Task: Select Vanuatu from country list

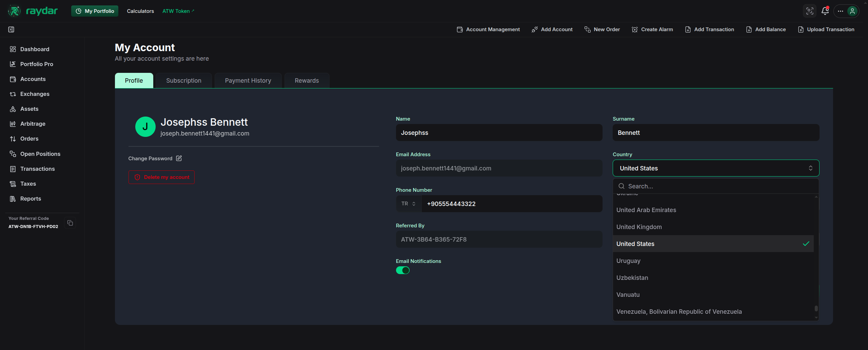Action: [713, 294]
